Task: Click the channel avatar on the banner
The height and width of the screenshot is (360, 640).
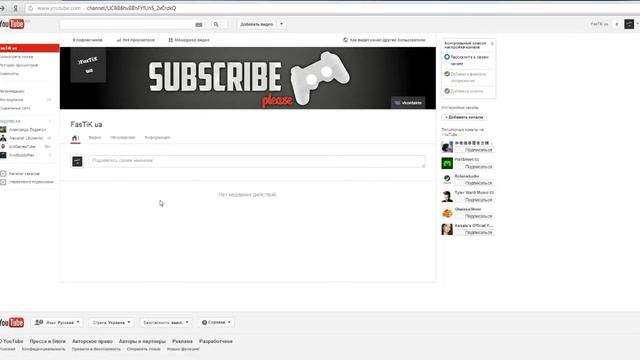Action: [x=88, y=65]
